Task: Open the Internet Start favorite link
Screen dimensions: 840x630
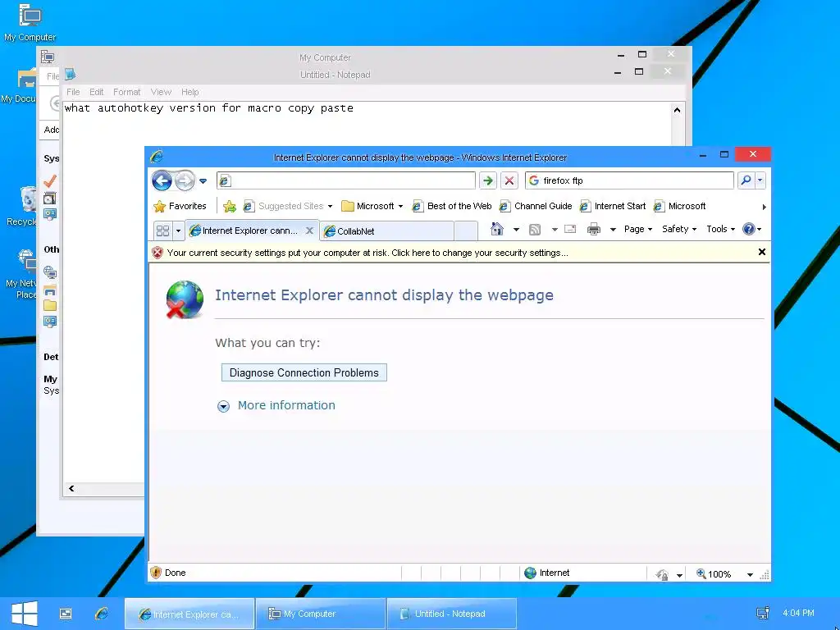Action: click(613, 206)
